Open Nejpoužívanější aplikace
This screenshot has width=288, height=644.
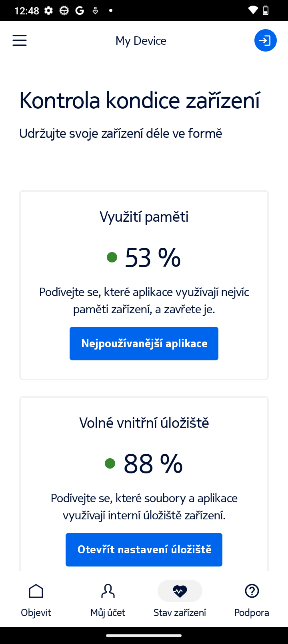pyautogui.click(x=144, y=343)
